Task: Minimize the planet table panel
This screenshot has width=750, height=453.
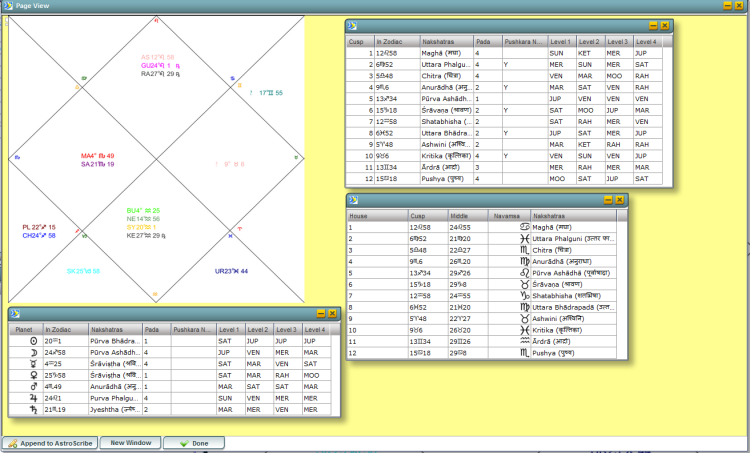Action: pyautogui.click(x=320, y=314)
